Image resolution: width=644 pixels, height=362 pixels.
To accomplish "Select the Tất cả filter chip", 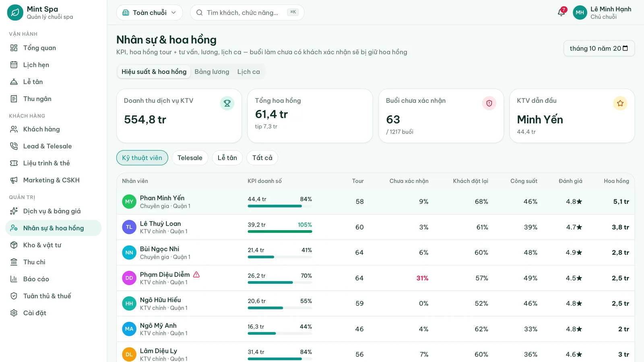I will coord(262,158).
